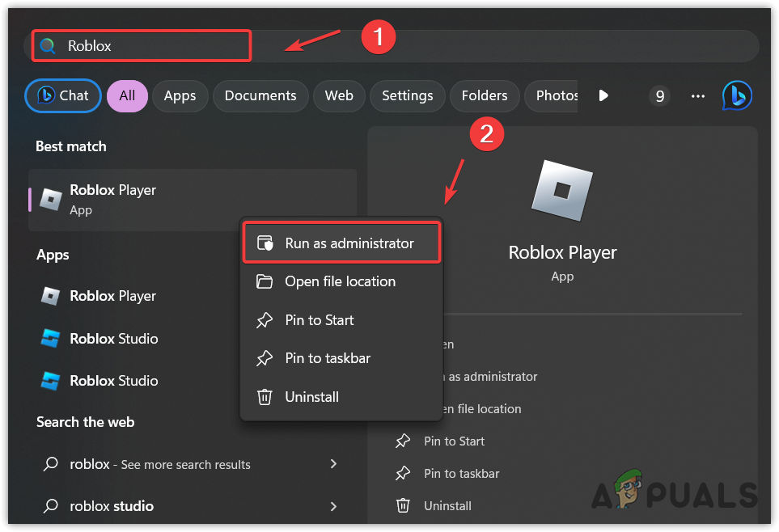Click search icon beside 'roblox' web suggestion
The height and width of the screenshot is (532, 779).
click(50, 464)
